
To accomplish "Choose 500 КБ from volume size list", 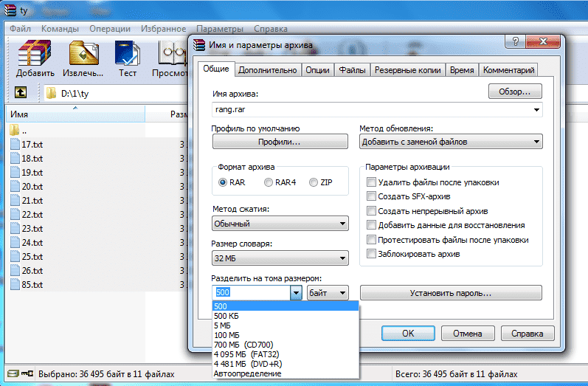I will pos(286,316).
